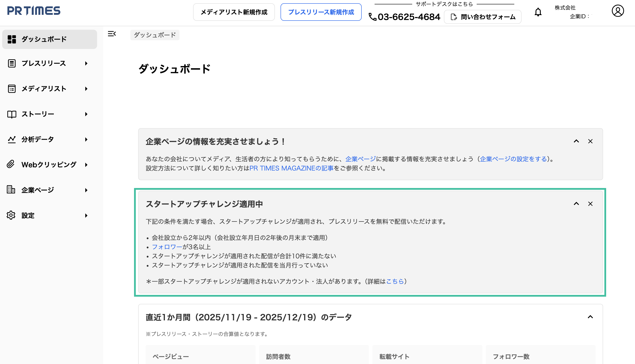
Task: Open the フォロワー link
Action: point(167,247)
